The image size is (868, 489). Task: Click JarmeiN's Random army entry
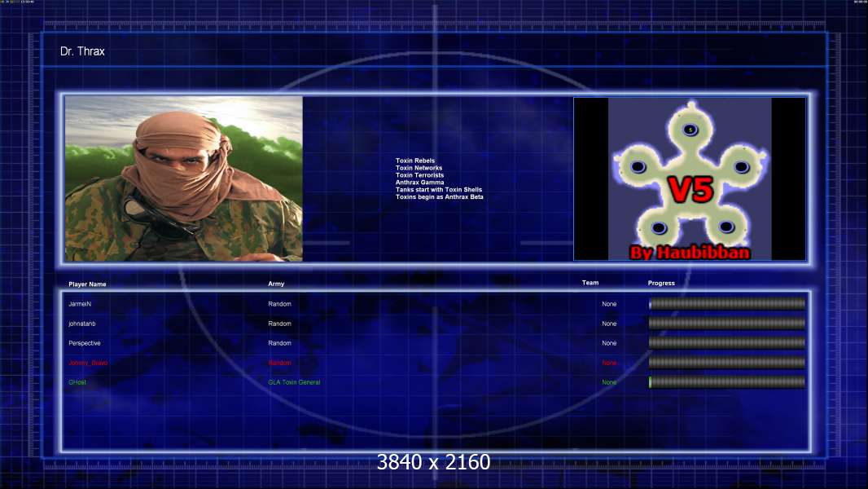[x=279, y=304]
